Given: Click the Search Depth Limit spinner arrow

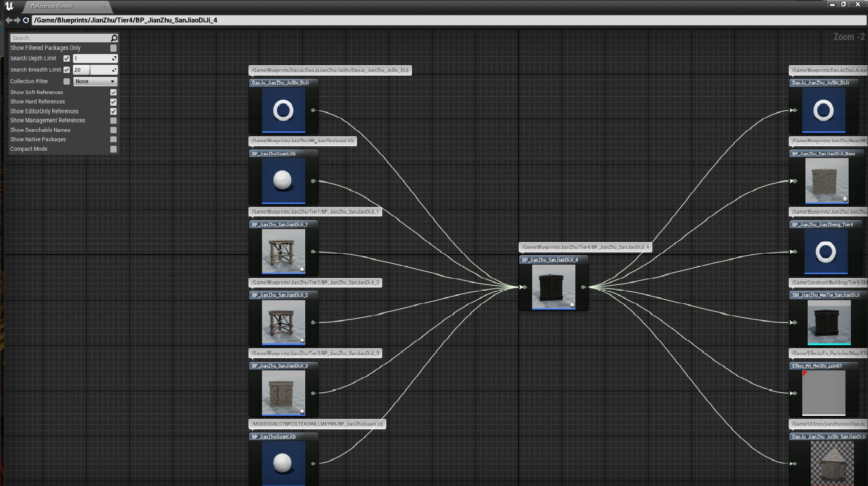Looking at the screenshot, I should (x=114, y=58).
